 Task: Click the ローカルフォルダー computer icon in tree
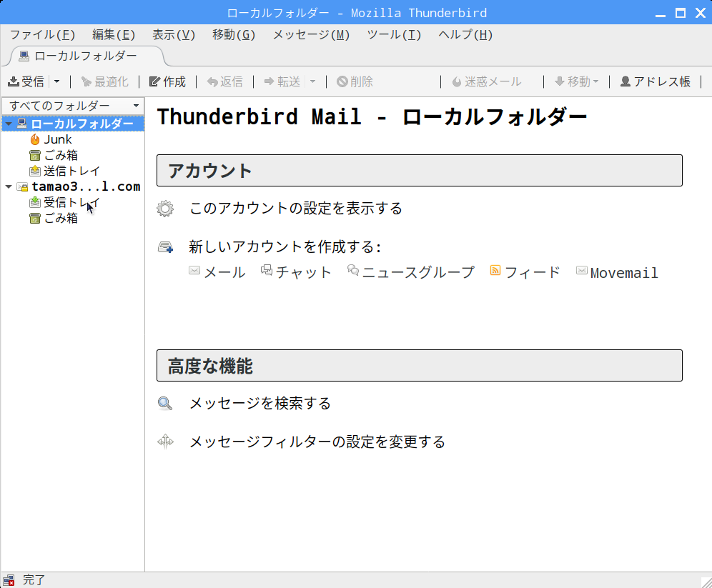[x=21, y=124]
